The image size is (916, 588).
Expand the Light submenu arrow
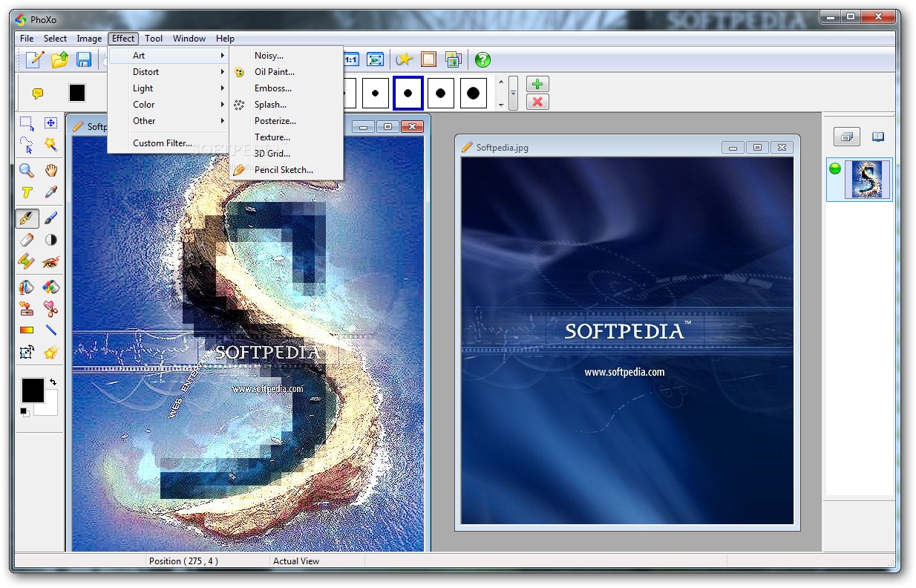[x=222, y=88]
